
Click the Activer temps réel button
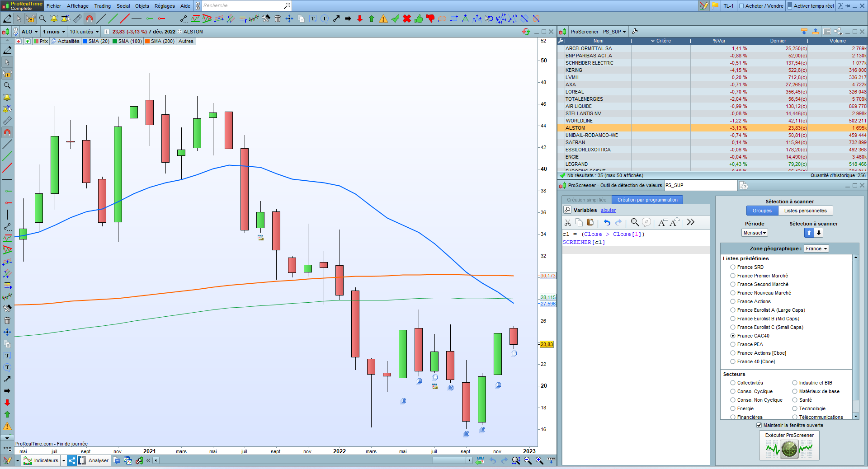pyautogui.click(x=811, y=6)
